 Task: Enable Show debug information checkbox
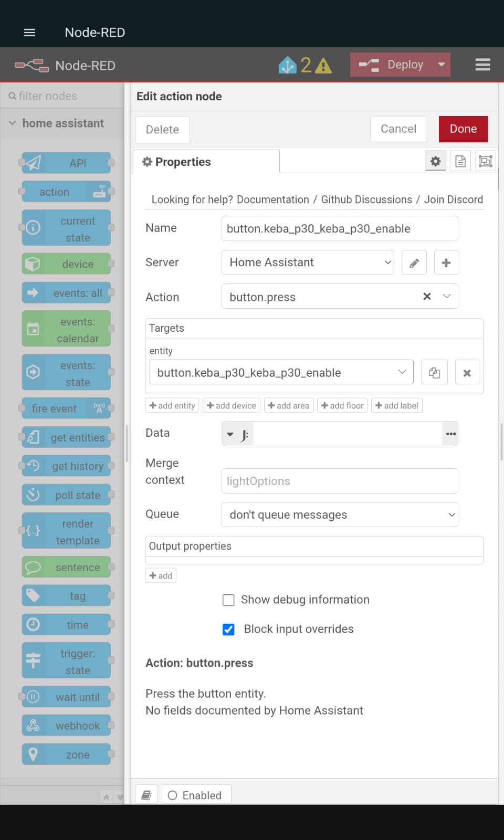pos(228,600)
